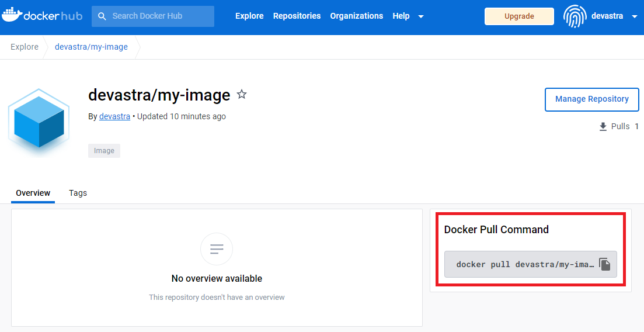
Task: Click the Docker Pull Command heading
Action: coord(496,230)
